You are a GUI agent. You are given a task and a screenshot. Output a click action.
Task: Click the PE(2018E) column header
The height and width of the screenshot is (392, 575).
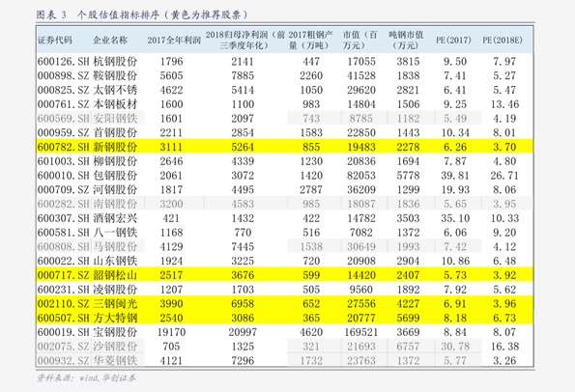pyautogui.click(x=503, y=40)
